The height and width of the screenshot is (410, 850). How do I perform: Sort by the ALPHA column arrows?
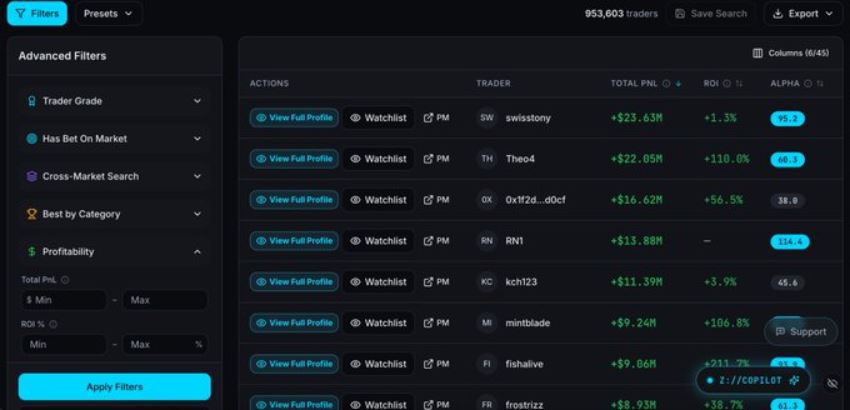(820, 84)
